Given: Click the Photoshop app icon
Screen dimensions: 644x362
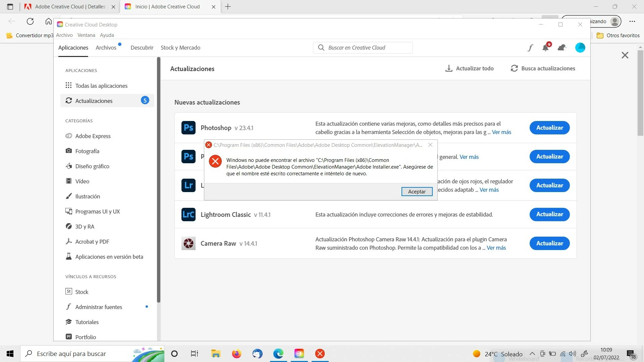Looking at the screenshot, I should tap(189, 128).
